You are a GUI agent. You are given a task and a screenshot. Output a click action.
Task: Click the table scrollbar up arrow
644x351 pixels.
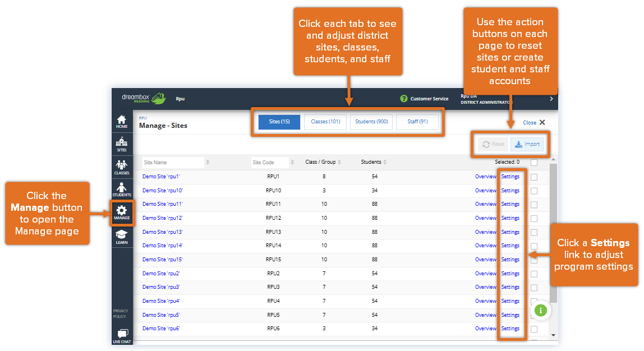tap(553, 159)
